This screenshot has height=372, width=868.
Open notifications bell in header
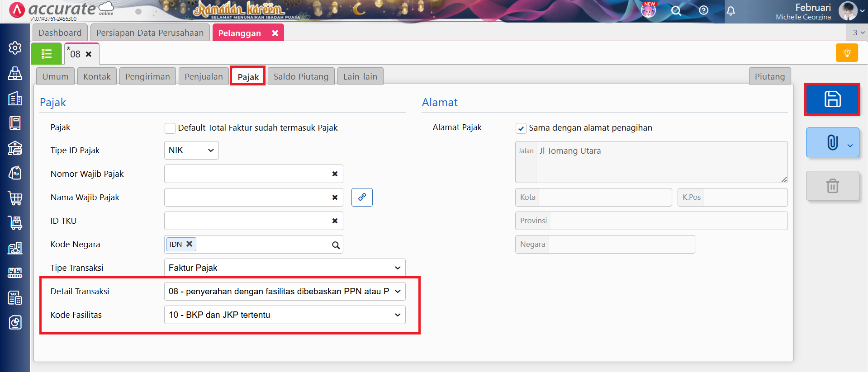[730, 11]
